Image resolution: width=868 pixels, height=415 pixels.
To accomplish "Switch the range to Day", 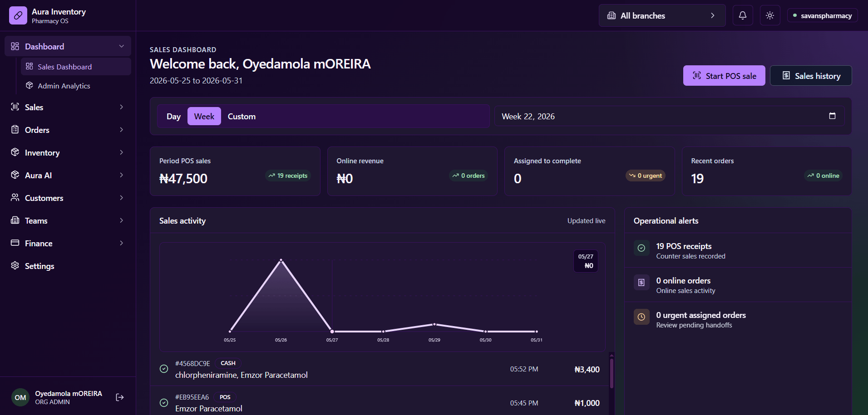I will pos(173,116).
